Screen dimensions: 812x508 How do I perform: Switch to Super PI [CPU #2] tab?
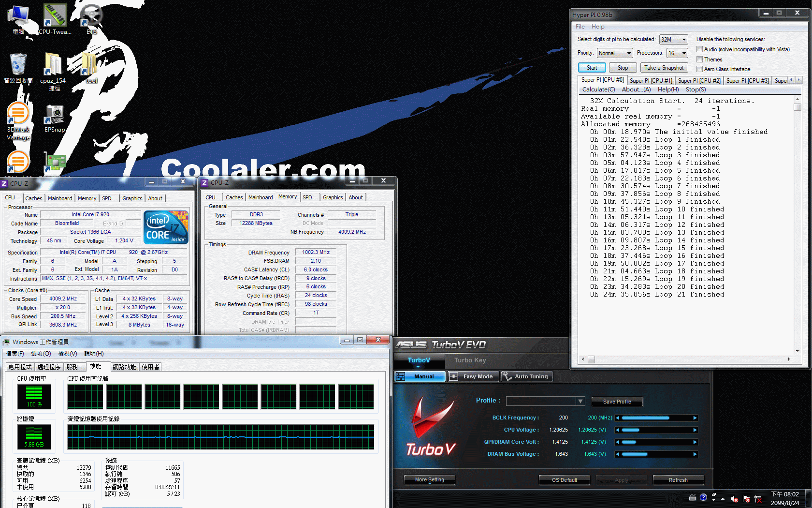click(699, 81)
